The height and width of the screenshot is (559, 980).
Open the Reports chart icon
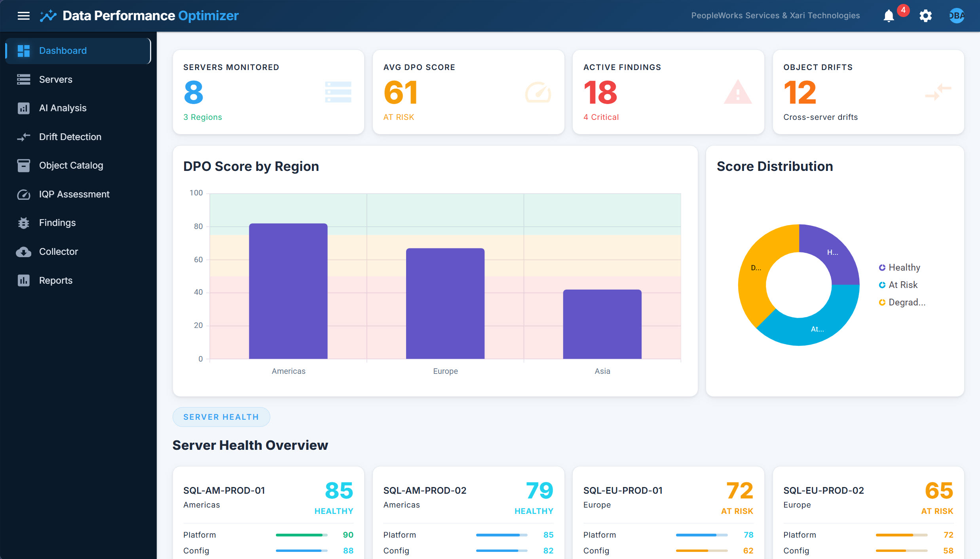click(x=24, y=280)
